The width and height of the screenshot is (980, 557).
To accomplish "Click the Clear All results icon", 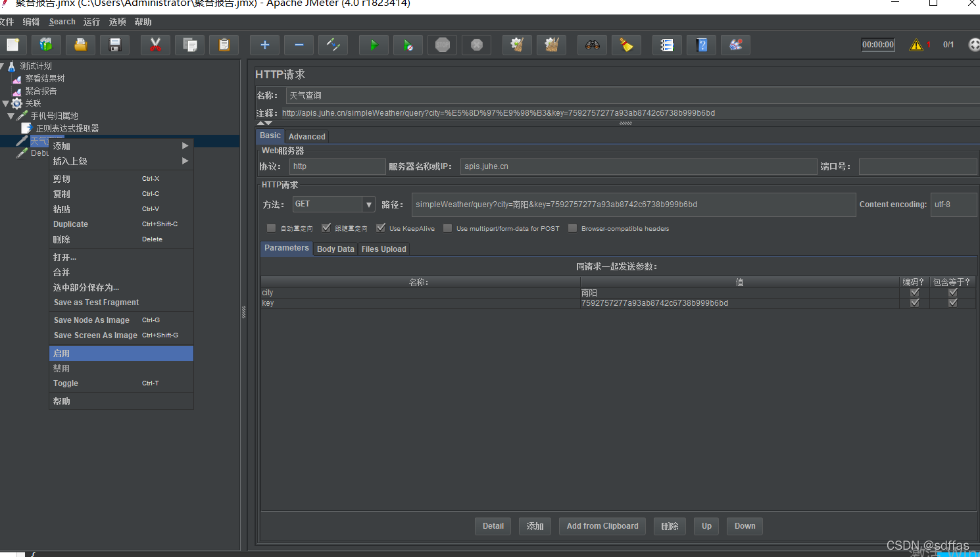I will tap(551, 45).
